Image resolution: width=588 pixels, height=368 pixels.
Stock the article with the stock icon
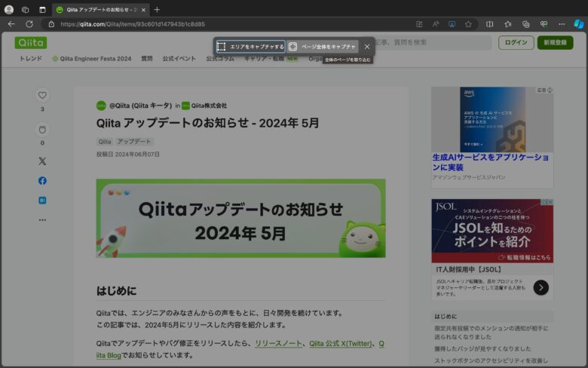[42, 130]
